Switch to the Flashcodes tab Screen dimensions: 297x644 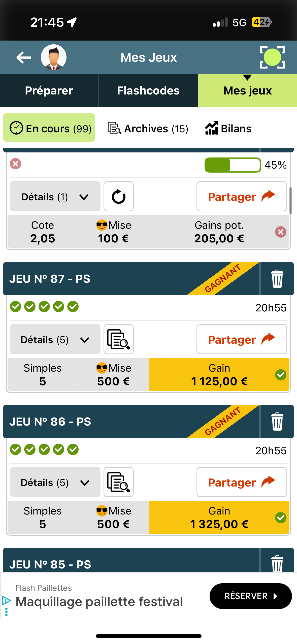click(x=148, y=90)
